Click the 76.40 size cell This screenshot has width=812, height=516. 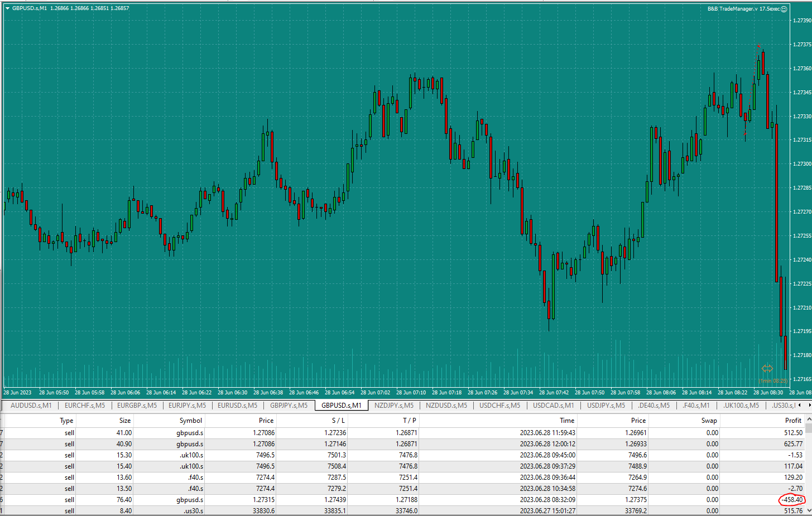tap(124, 500)
